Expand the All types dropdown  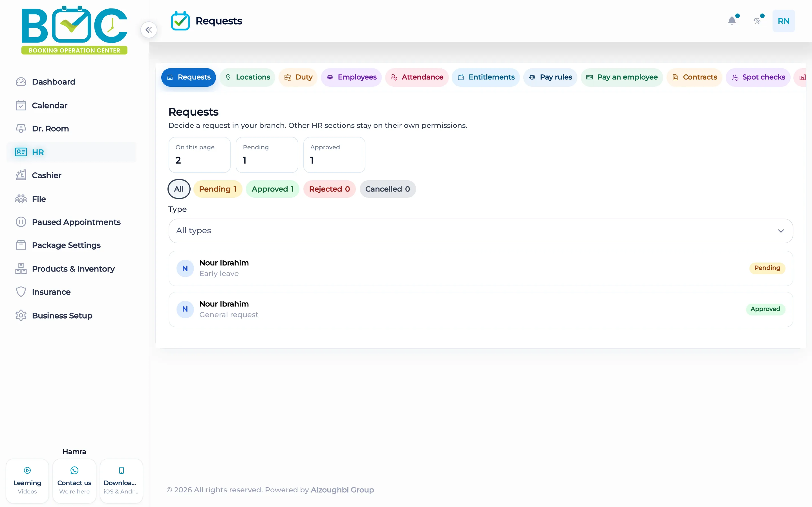(x=481, y=231)
